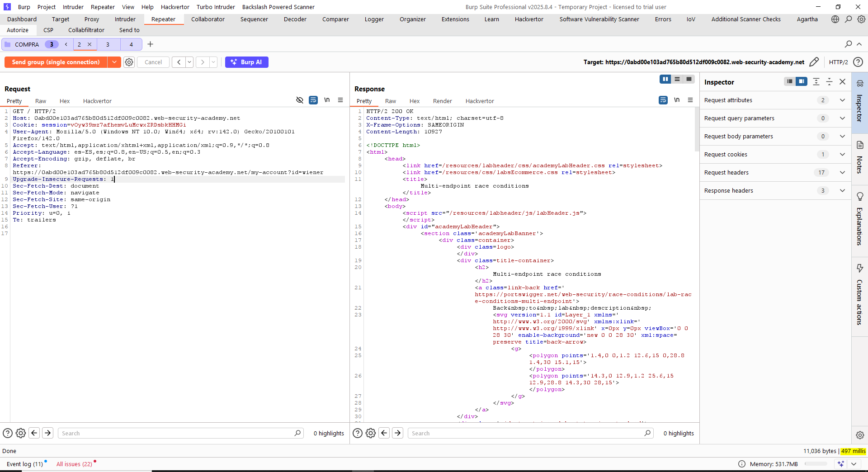This screenshot has width=868, height=472.
Task: Toggle \n newline display in Response panel
Action: 676,100
